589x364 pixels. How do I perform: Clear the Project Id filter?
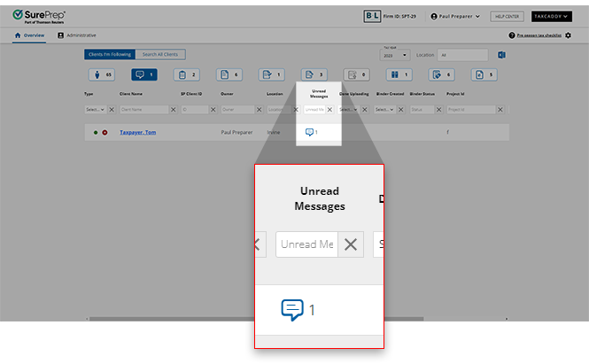point(500,110)
